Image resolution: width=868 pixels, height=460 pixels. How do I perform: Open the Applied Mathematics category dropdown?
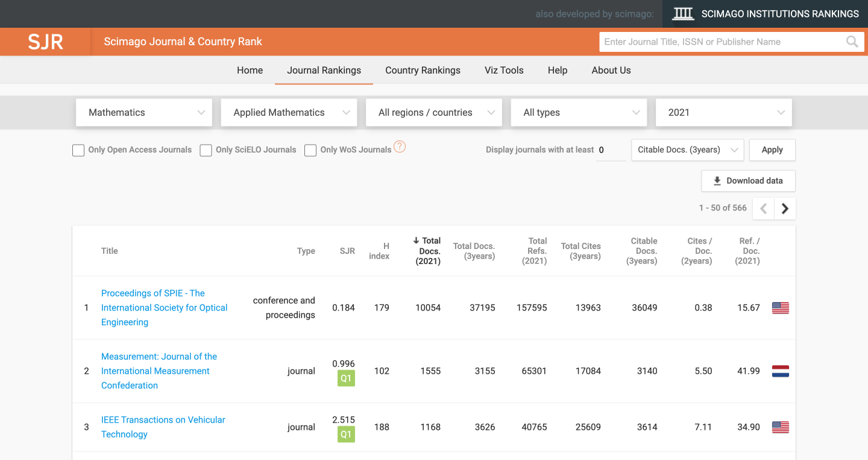[x=289, y=113]
